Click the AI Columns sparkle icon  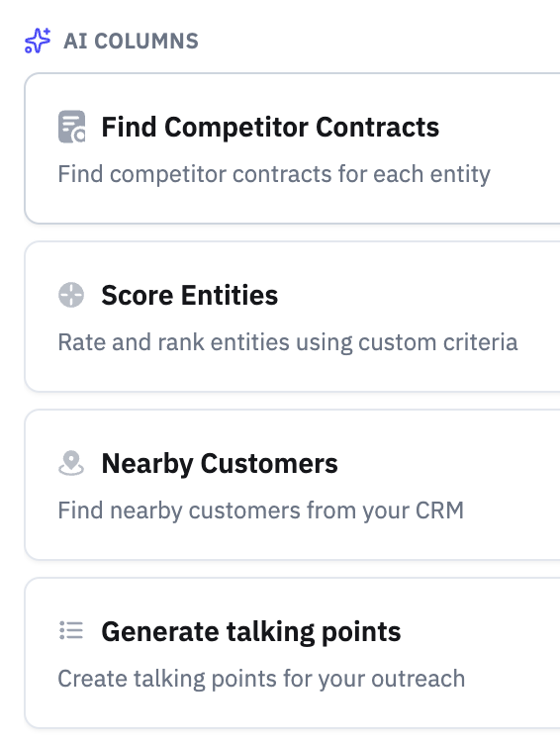coord(38,41)
